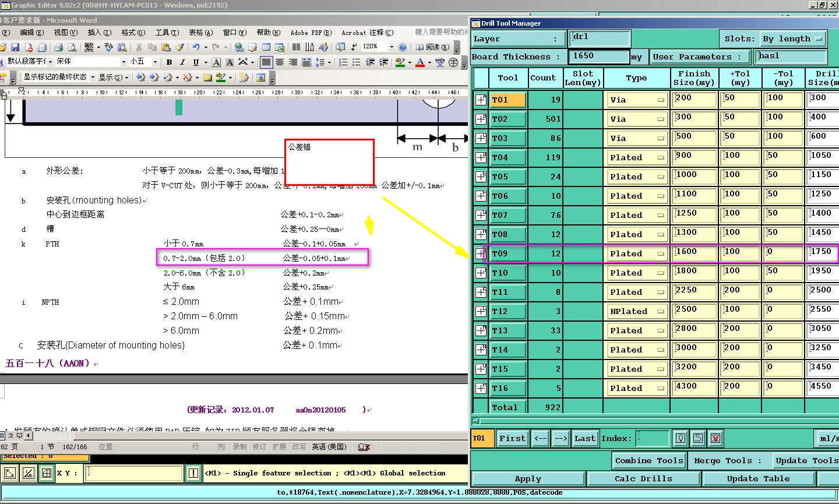
Task: Open the 编辑(E) menu
Action: click(x=31, y=33)
